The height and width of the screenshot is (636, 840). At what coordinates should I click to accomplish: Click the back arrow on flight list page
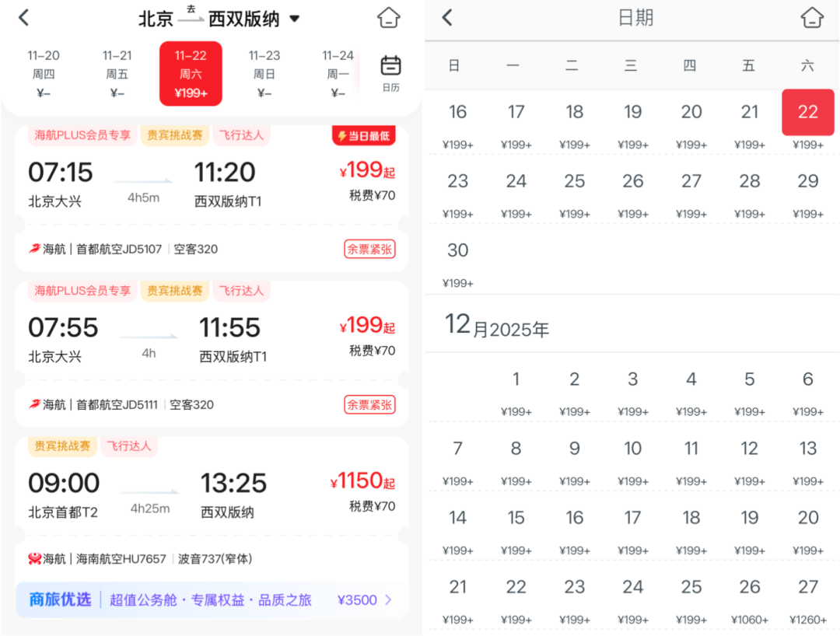(23, 17)
